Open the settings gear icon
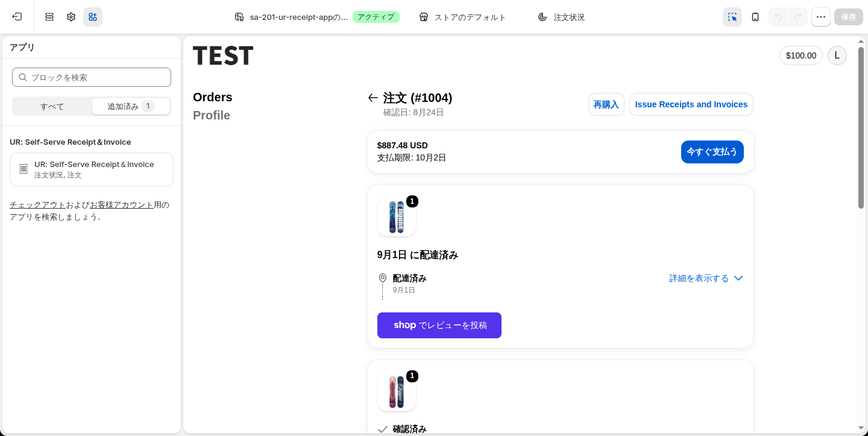 click(71, 17)
